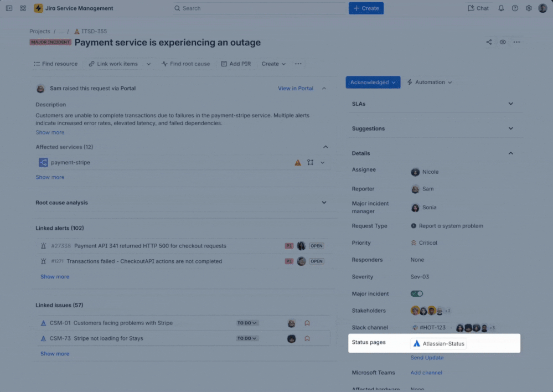The image size is (553, 392).
Task: Open the Automation menu
Action: (430, 82)
